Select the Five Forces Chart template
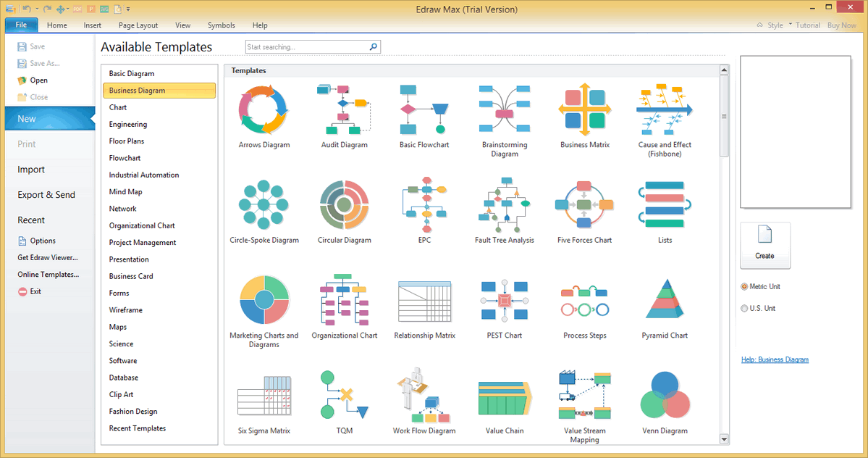This screenshot has width=868, height=458. [x=584, y=212]
